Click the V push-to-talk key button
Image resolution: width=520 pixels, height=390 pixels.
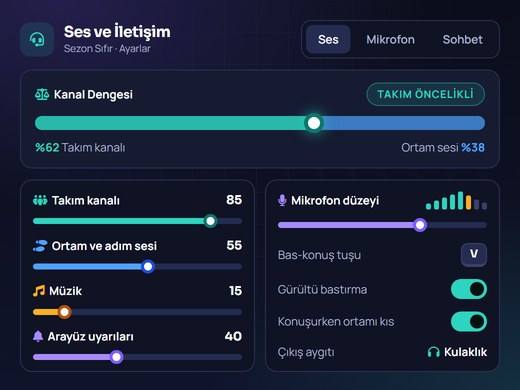point(474,254)
